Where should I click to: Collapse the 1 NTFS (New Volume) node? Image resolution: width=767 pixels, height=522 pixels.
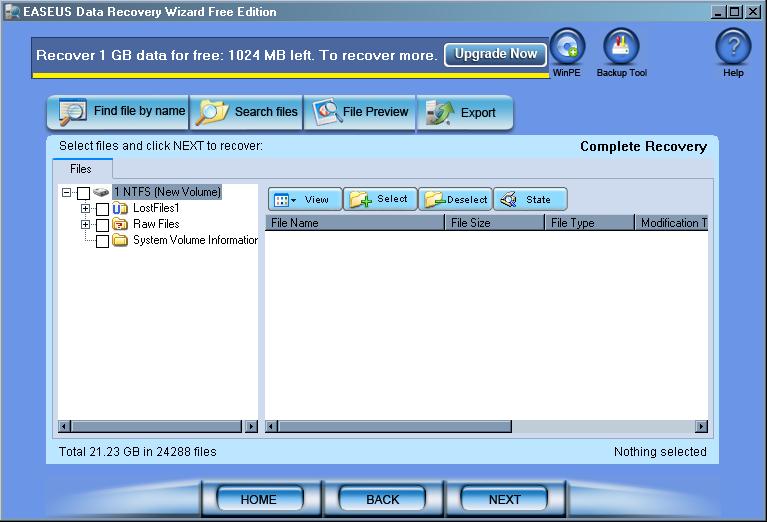click(x=66, y=193)
